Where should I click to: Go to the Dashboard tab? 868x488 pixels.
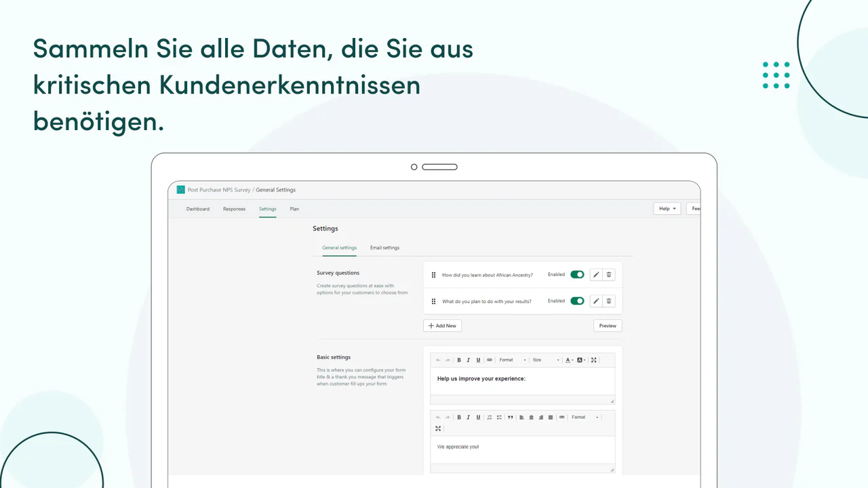click(x=198, y=209)
